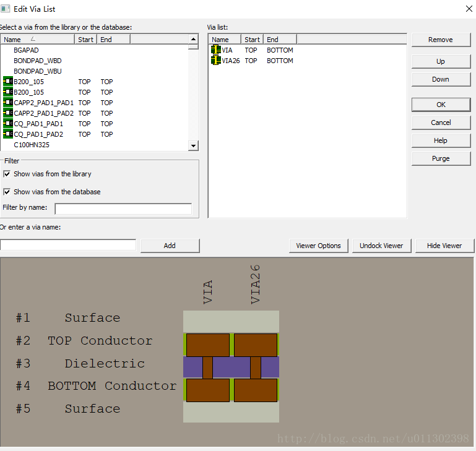The height and width of the screenshot is (451, 476).
Task: Sort the library list by Name column
Action: click(19, 39)
